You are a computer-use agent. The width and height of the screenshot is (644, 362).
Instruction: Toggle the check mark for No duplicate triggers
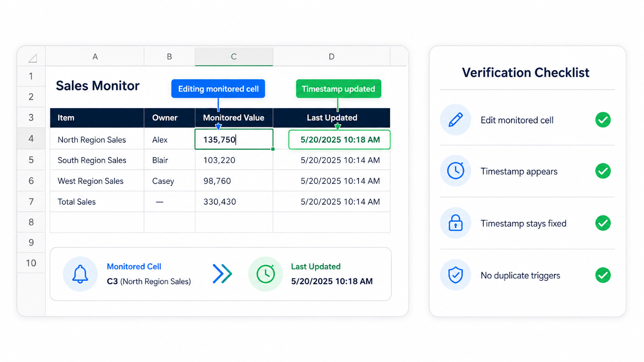point(603,275)
